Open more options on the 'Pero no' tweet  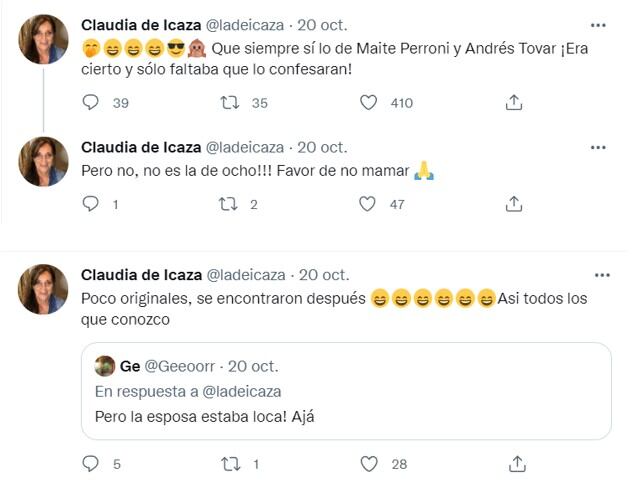coord(598,147)
